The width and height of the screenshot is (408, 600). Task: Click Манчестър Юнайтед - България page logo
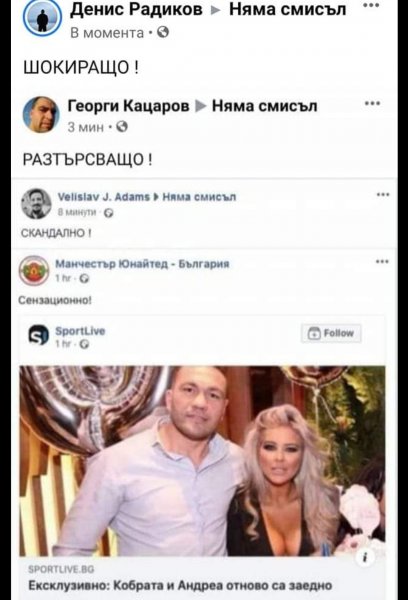pos(34,271)
